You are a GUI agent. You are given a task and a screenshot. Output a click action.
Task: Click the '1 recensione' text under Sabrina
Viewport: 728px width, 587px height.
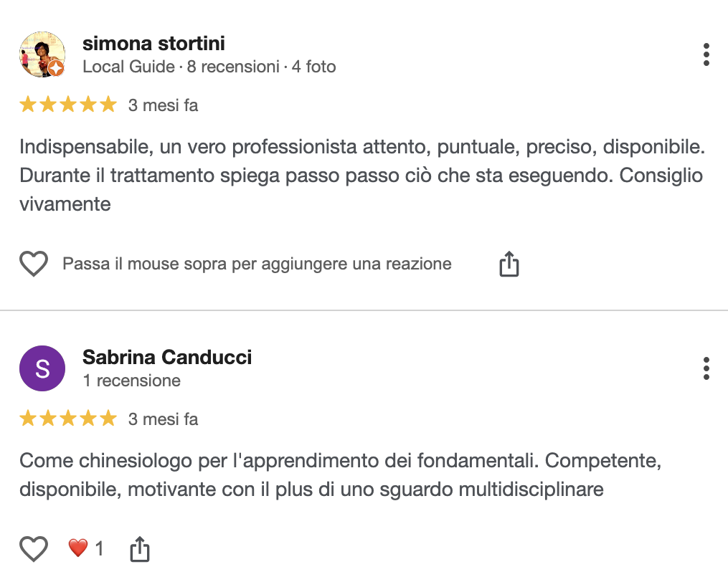131,380
